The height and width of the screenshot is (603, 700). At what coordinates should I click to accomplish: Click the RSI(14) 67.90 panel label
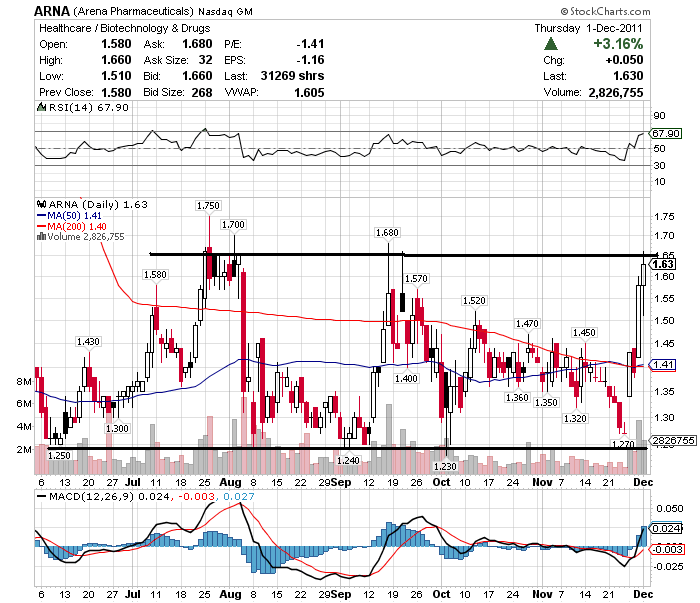[x=88, y=107]
